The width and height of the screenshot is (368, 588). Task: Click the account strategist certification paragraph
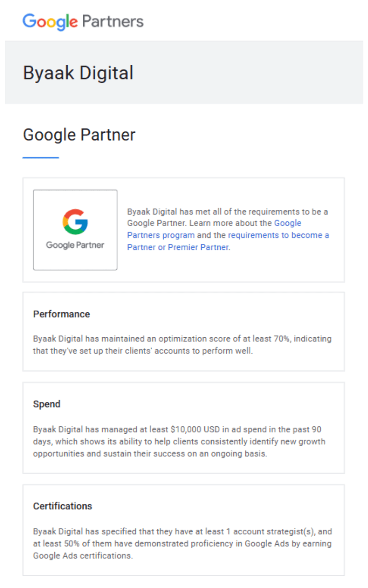[183, 543]
